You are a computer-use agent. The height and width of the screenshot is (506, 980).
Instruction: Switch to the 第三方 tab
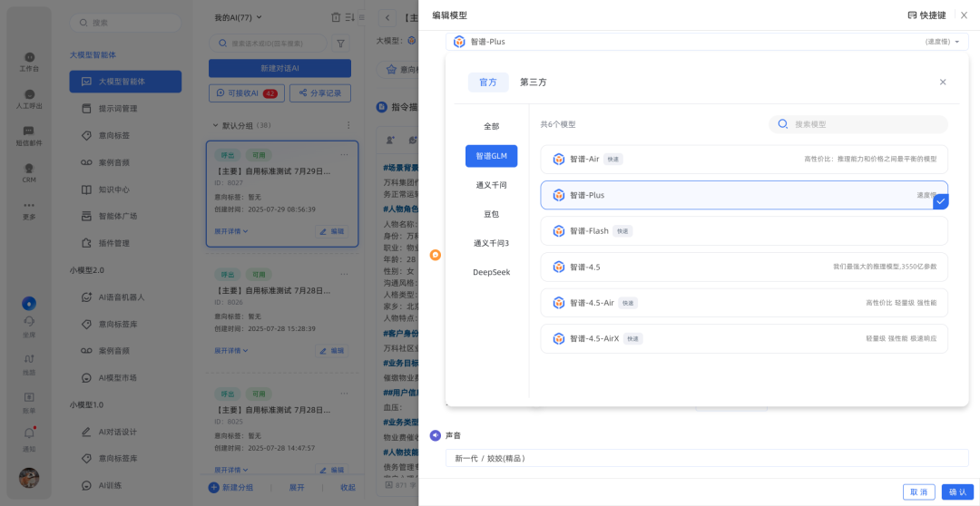coord(534,83)
